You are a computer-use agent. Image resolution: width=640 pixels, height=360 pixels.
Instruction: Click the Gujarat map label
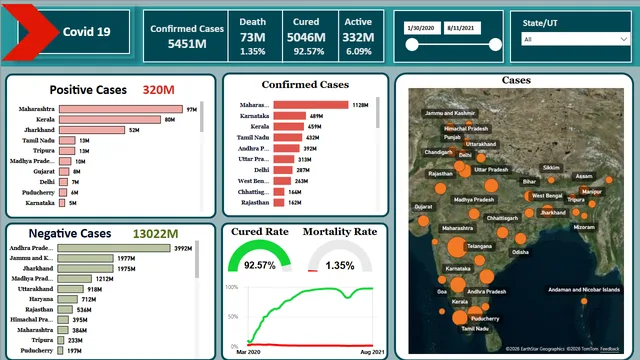pyautogui.click(x=423, y=207)
